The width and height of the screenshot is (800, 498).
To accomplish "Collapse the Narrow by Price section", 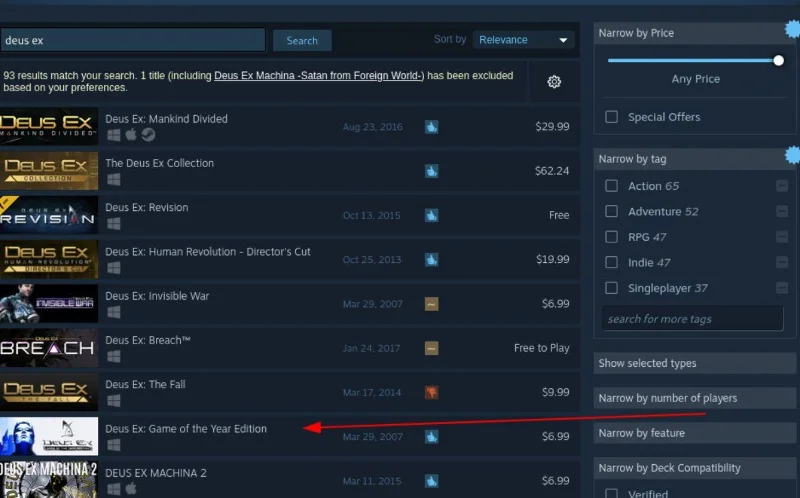I will [694, 33].
